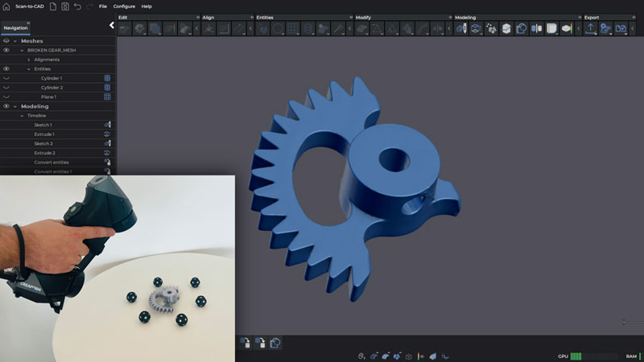
Task: Expand the Alignments tree node
Action: point(29,60)
